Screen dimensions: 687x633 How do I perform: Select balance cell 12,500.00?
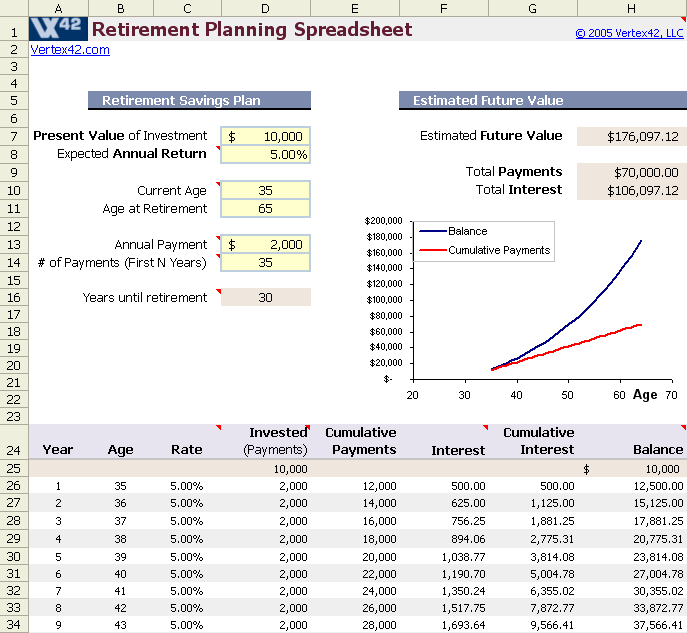(x=632, y=486)
